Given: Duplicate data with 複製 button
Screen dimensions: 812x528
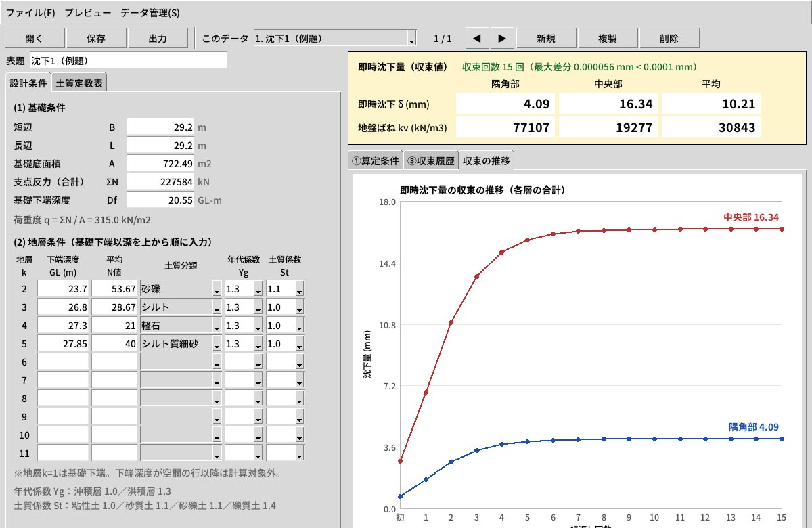Looking at the screenshot, I should [608, 39].
